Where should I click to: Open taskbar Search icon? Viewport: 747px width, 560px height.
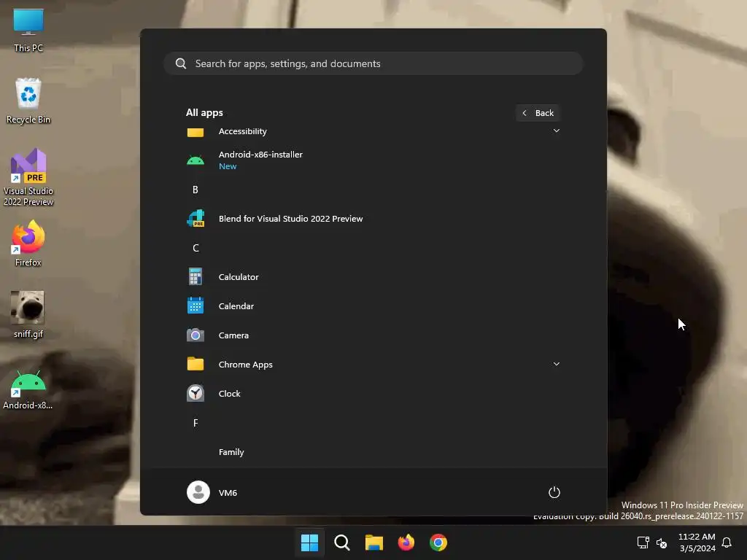point(342,542)
